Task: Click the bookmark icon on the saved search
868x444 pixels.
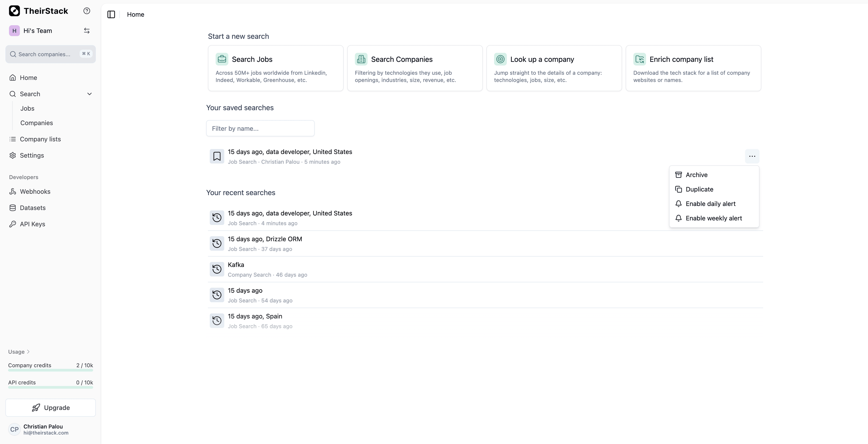Action: 217,156
